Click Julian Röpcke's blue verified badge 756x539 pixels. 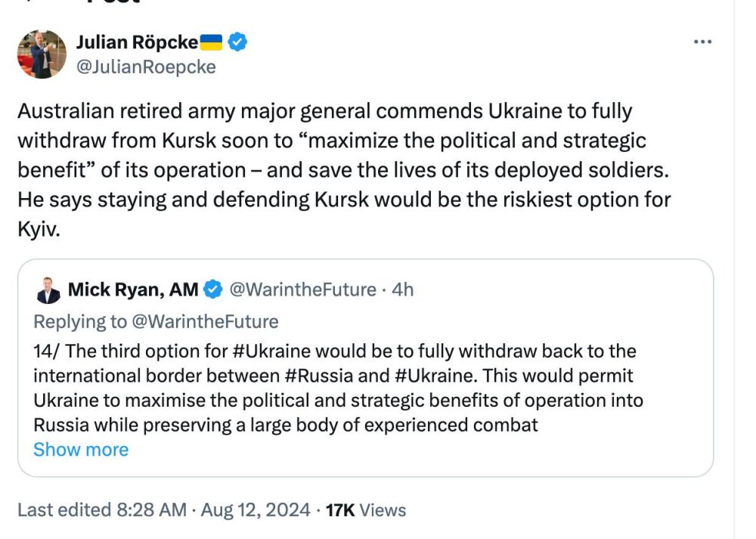(237, 42)
